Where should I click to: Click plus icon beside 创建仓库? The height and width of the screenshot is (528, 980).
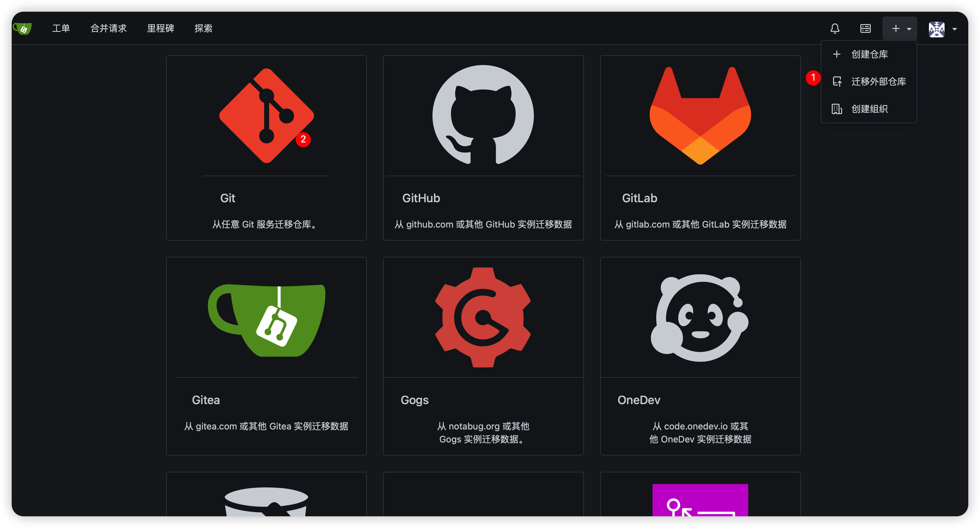coord(837,54)
